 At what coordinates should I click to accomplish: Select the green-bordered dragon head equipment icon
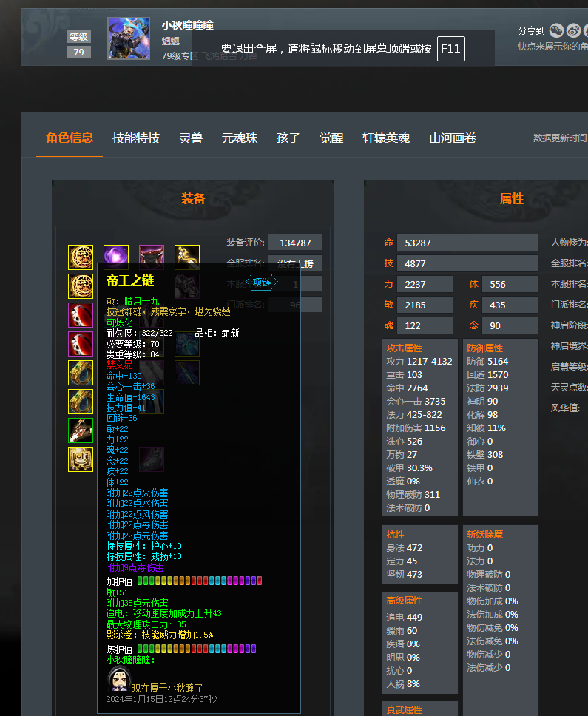click(81, 430)
